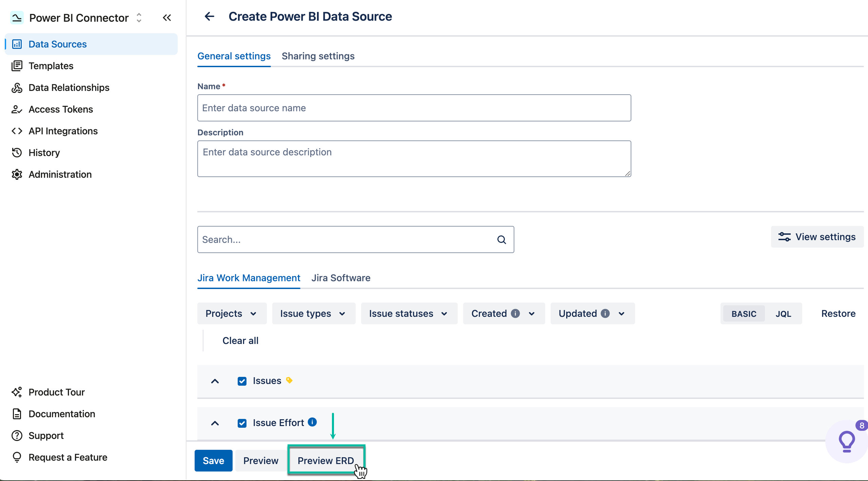View the History panel
The width and height of the screenshot is (868, 481).
44,153
